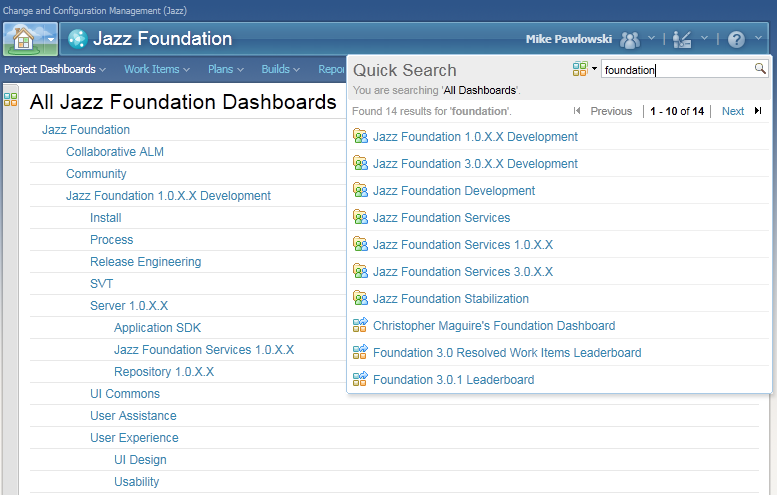Go to Next results page

733,111
